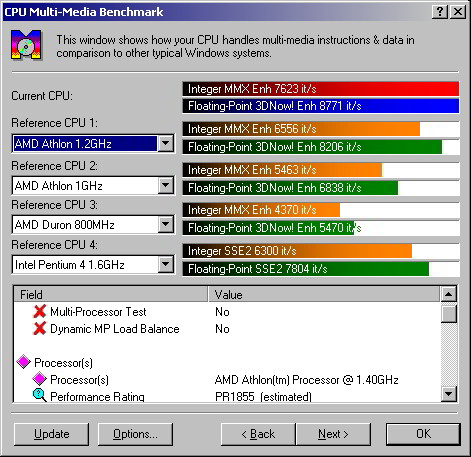
Task: Click the orange Integer MMX Enh 6556 it/s bar
Action: 301,129
